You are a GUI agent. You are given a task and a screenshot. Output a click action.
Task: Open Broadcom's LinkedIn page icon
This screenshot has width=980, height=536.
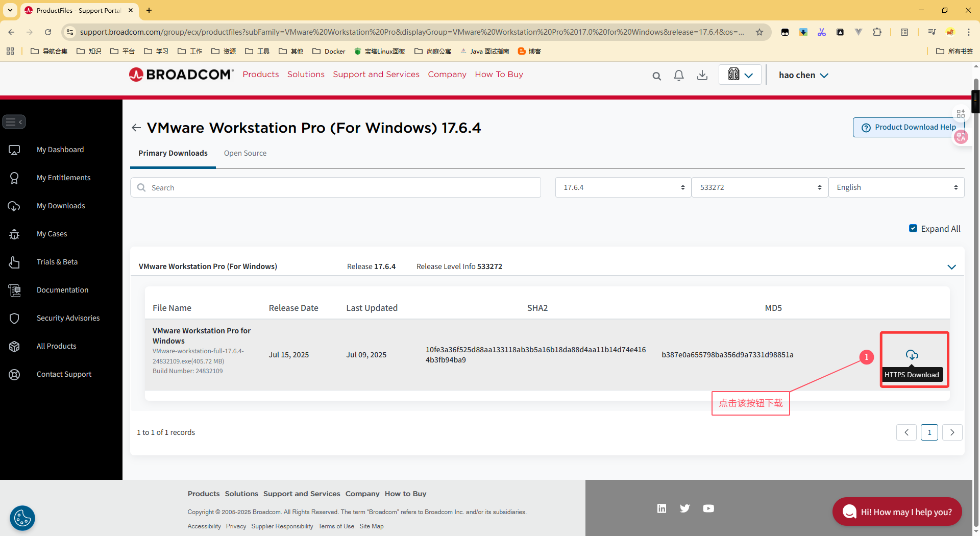(x=661, y=508)
